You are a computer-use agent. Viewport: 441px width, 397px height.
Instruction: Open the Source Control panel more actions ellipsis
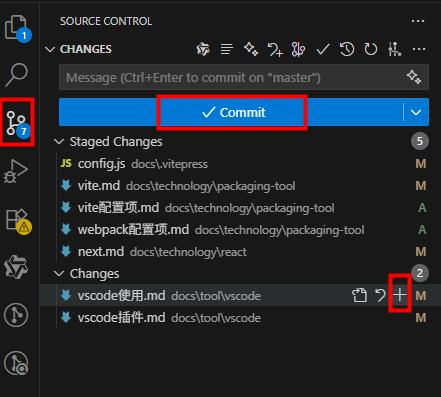pos(418,21)
